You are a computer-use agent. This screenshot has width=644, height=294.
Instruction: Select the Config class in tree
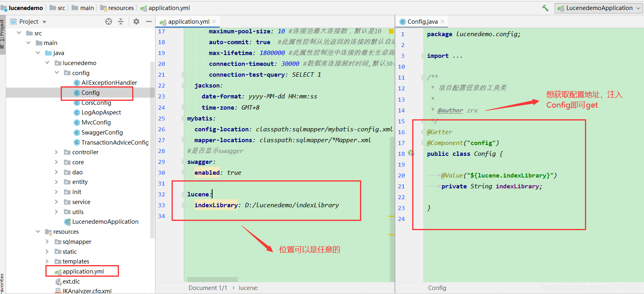click(87, 93)
